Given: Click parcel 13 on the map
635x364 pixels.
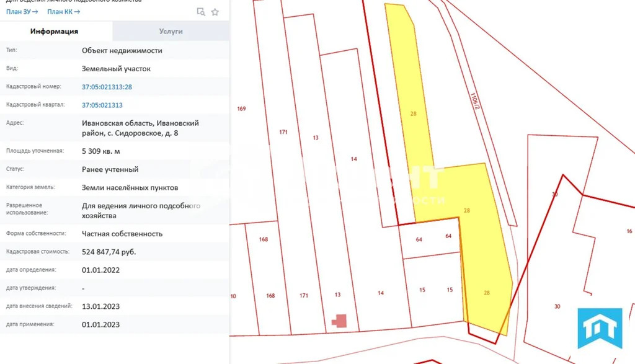Looking at the screenshot, I should coord(316,138).
